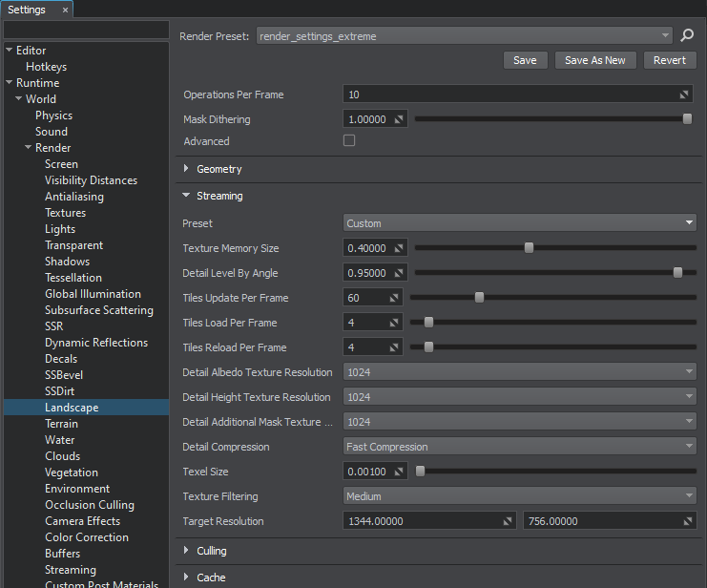Click the search icon beside Render Preset
The image size is (707, 588).
point(687,36)
